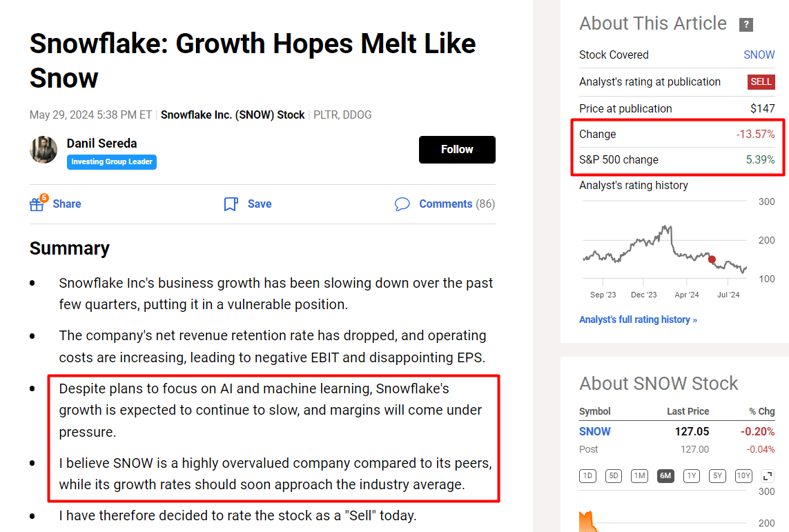
Task: Open the About This Article help icon
Action: 746,25
